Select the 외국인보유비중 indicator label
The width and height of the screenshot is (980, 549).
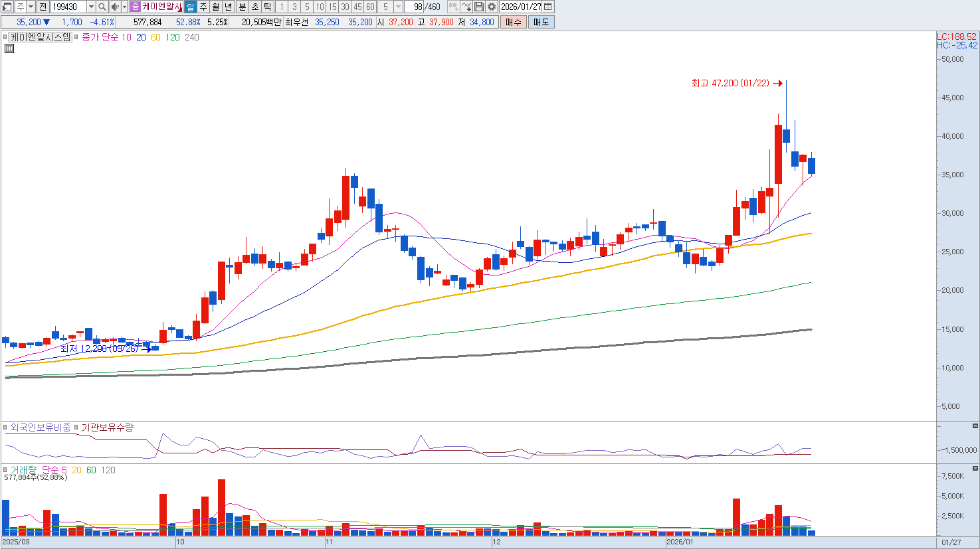pyautogui.click(x=41, y=428)
